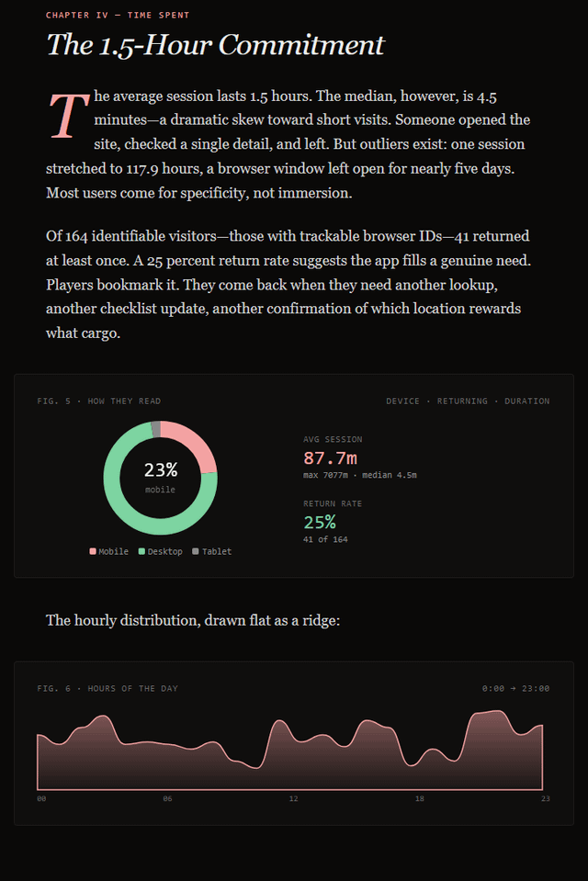Click the green Desktop legend swatch
This screenshot has width=588, height=881.
click(x=141, y=551)
